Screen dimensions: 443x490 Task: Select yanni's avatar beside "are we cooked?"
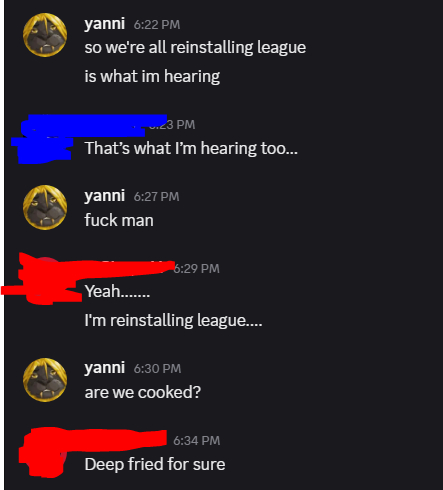(x=45, y=380)
